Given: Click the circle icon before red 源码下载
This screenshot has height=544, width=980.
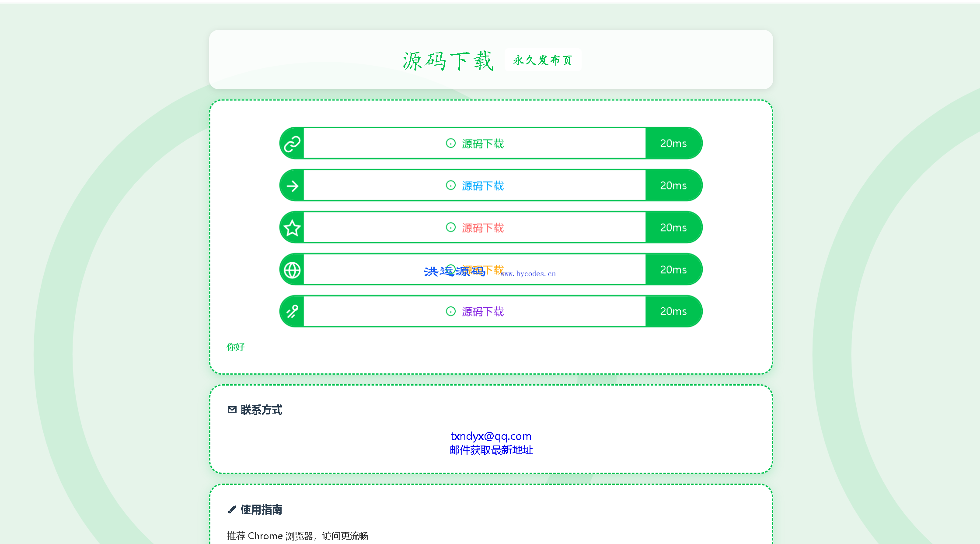Looking at the screenshot, I should point(451,227).
